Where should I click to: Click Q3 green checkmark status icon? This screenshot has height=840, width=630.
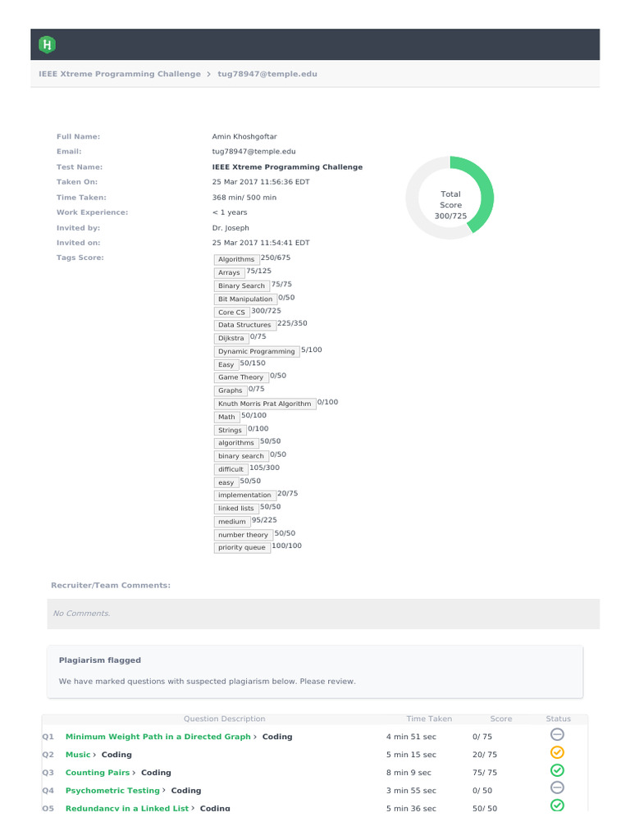[557, 771]
